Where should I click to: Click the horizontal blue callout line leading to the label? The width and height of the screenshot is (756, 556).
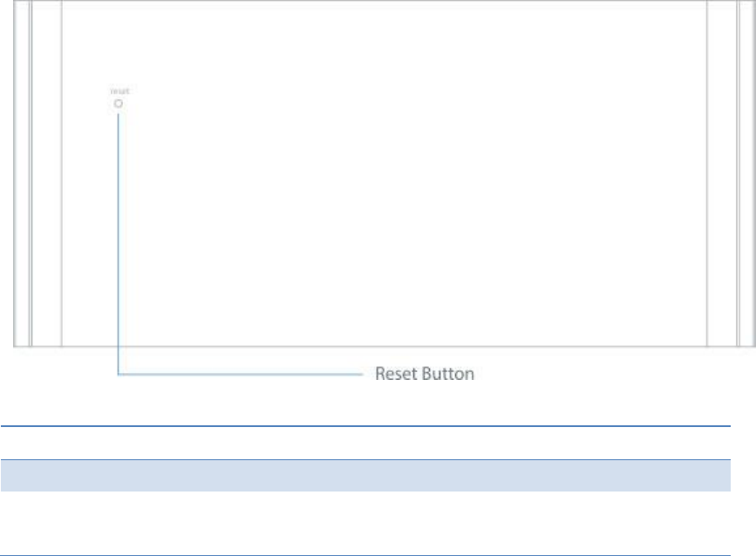(244, 375)
